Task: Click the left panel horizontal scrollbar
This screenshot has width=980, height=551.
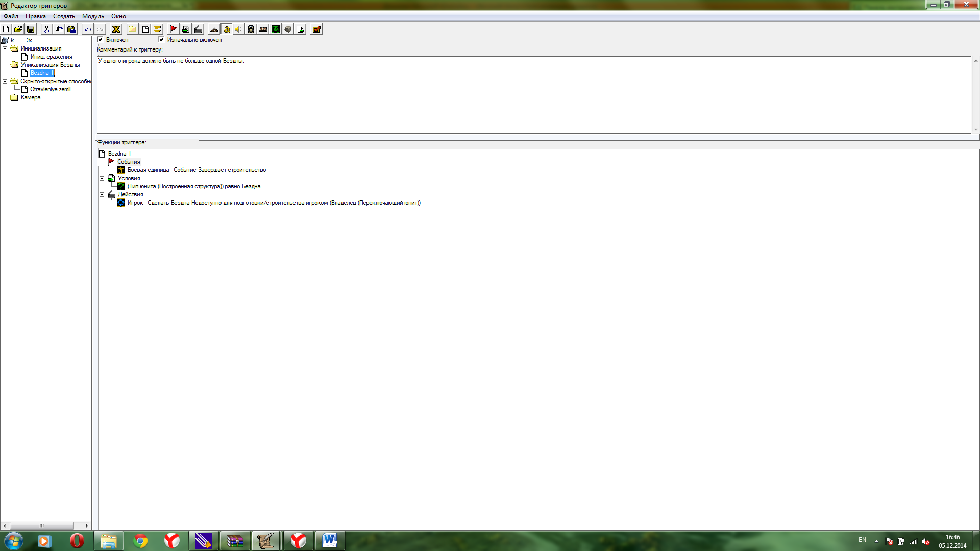Action: [42, 525]
